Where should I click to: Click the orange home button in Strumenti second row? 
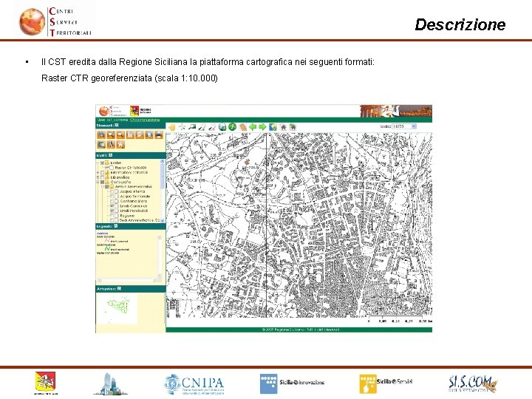tap(120, 145)
